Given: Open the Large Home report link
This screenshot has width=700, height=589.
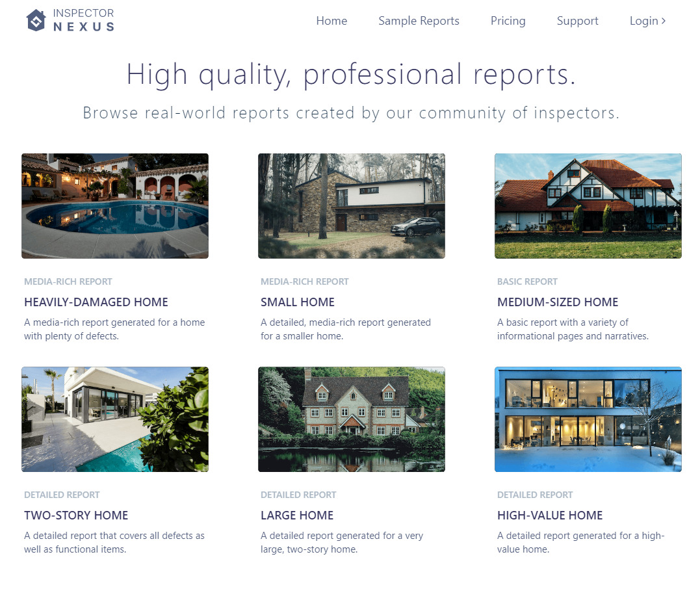Looking at the screenshot, I should pyautogui.click(x=297, y=515).
